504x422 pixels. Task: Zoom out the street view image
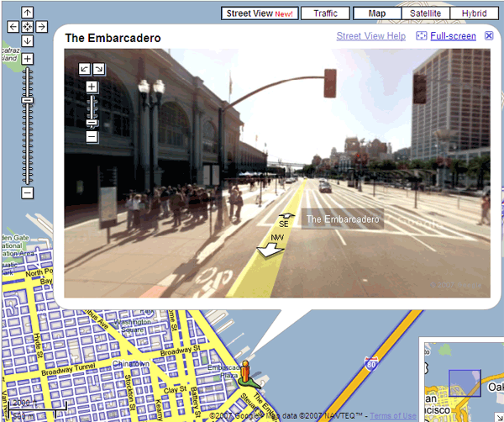pos(92,137)
